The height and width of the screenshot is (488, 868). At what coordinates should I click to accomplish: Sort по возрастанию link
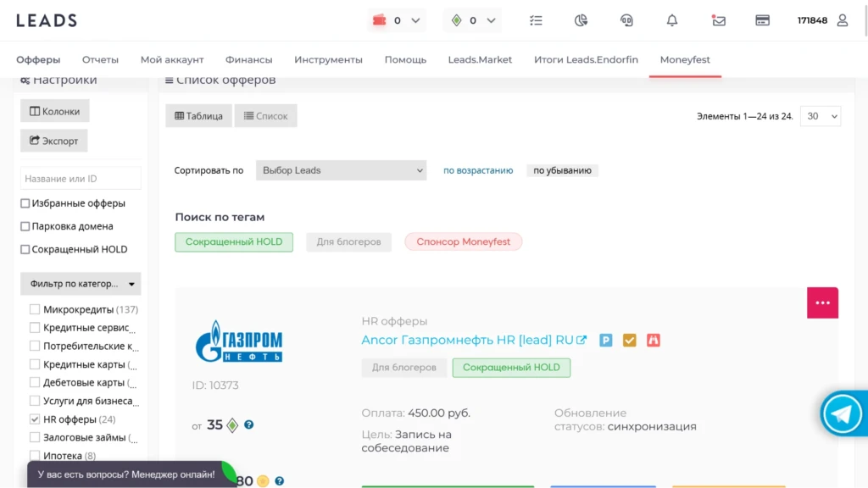coord(478,170)
